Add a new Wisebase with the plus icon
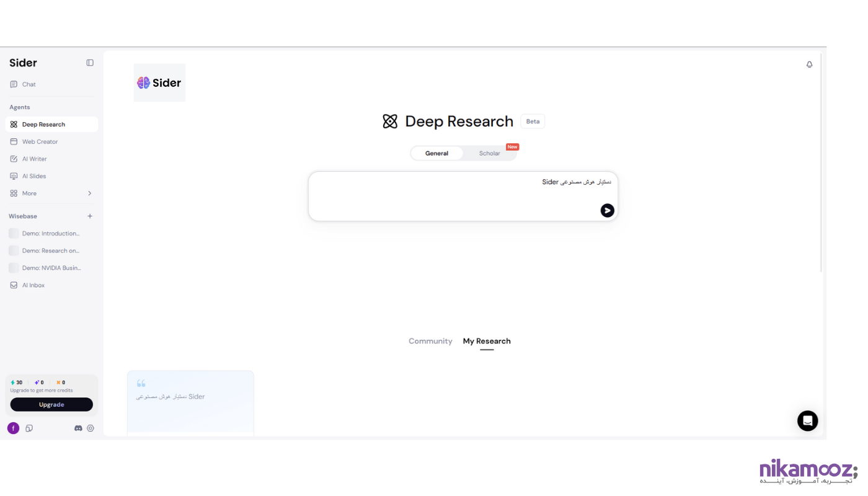 click(90, 216)
